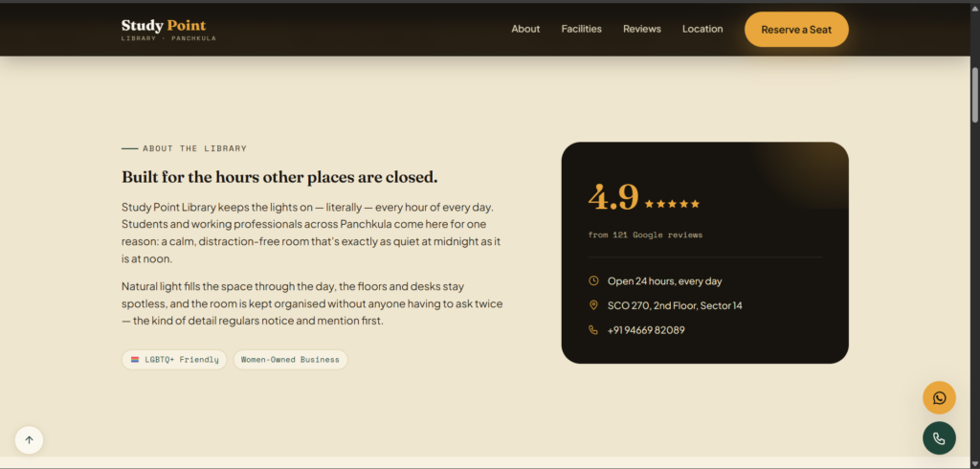The image size is (980, 469).
Task: Select the Women-Owned Business badge
Action: (291, 360)
